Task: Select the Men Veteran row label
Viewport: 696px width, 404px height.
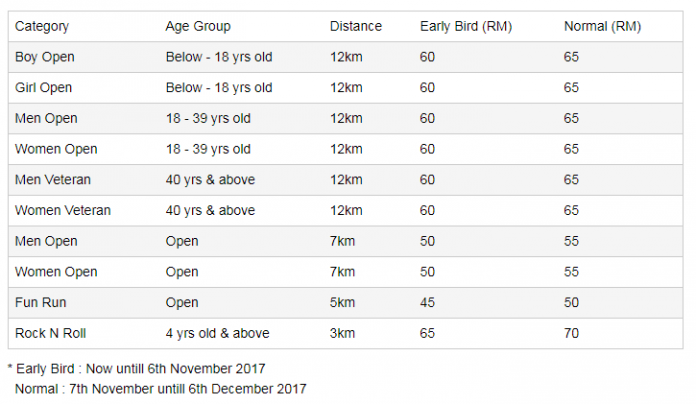Action: click(x=52, y=180)
